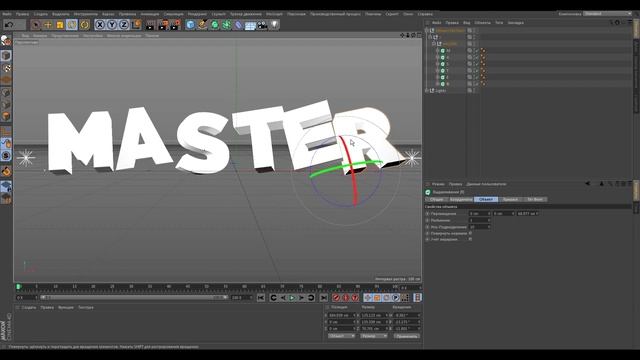640x360 pixels.
Task: Collapse the second nested null group
Action: coord(430,37)
